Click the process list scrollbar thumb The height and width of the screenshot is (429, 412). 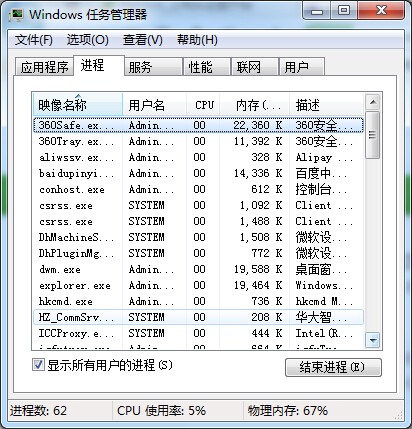point(373,135)
